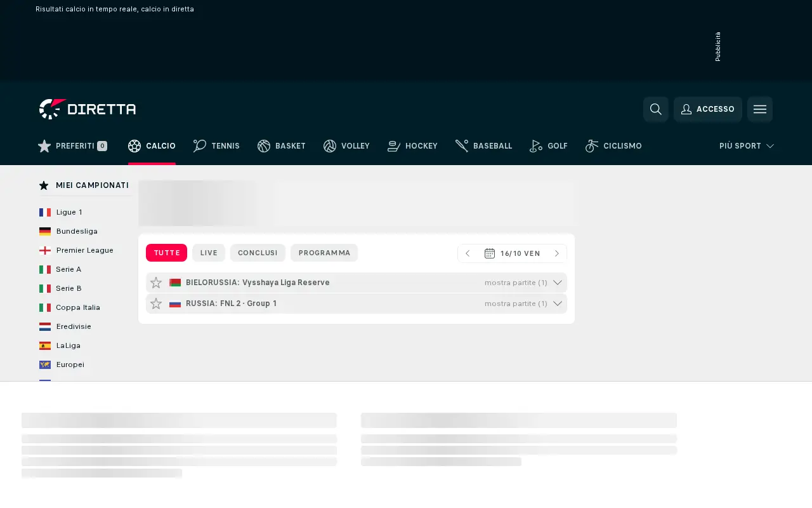Click the Accesso login button
Screen dimensions: 812x508
[x=708, y=109]
